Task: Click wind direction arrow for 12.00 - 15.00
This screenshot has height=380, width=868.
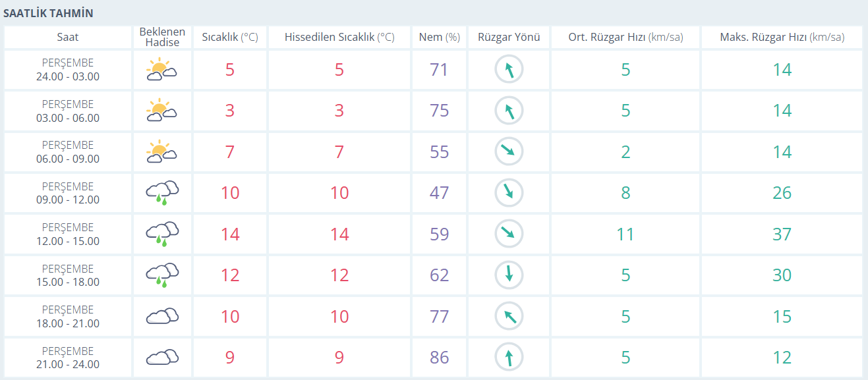Action: click(x=509, y=233)
